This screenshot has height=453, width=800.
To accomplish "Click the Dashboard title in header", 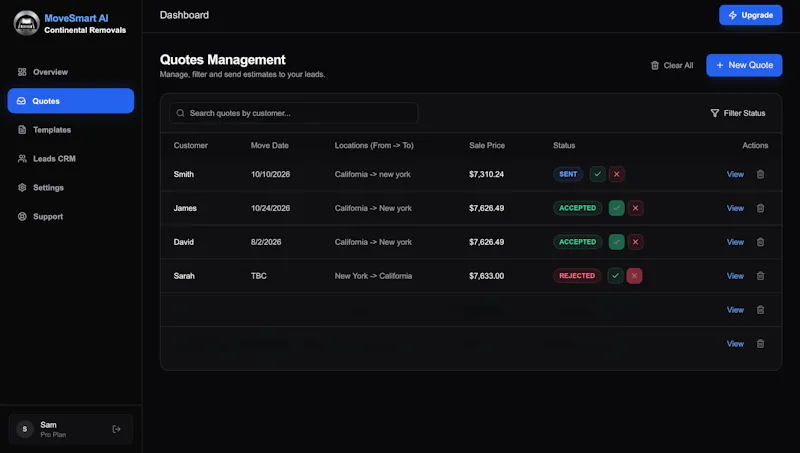I will 184,15.
